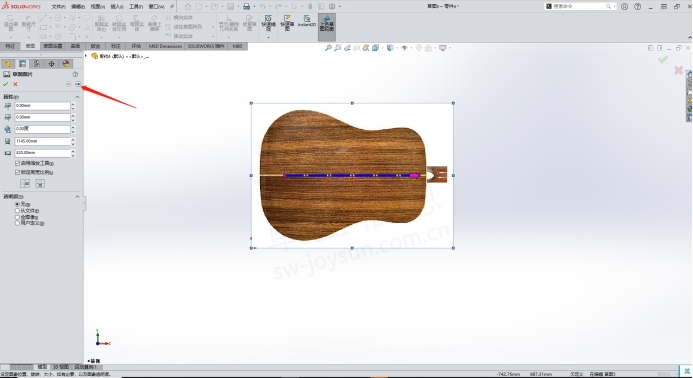Click the image width 1145.00mm input field
This screenshot has height=378, width=693.
42,141
